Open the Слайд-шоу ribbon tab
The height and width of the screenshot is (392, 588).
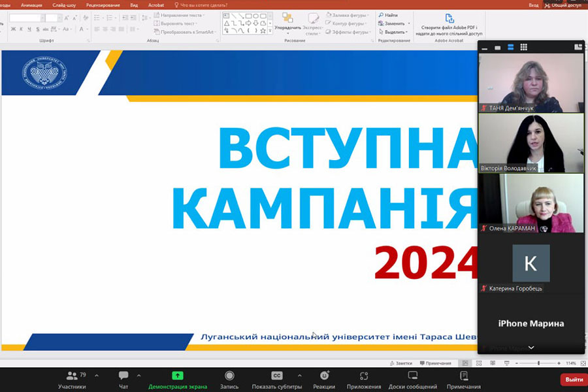click(64, 5)
